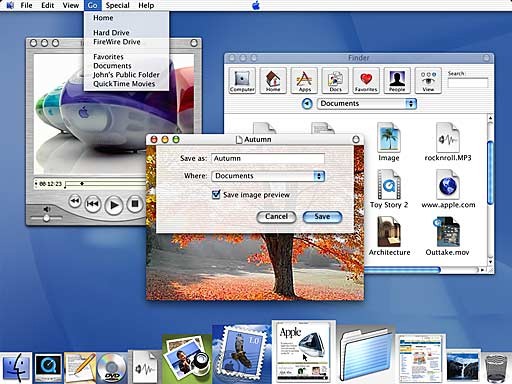Click the QuickTime play button

coord(114,205)
